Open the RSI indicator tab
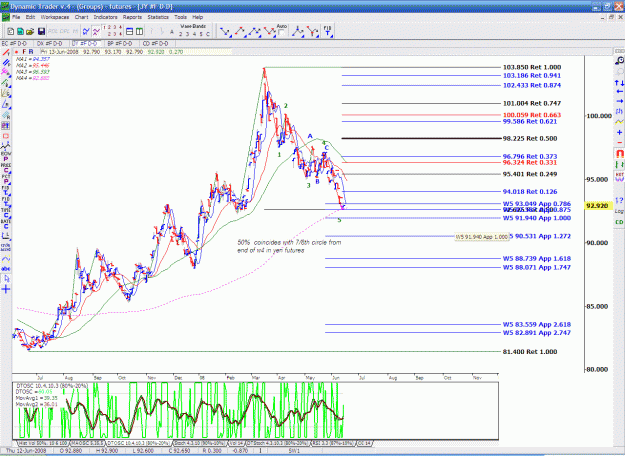Image resolution: width=625 pixels, height=456 pixels. pyautogui.click(x=334, y=443)
